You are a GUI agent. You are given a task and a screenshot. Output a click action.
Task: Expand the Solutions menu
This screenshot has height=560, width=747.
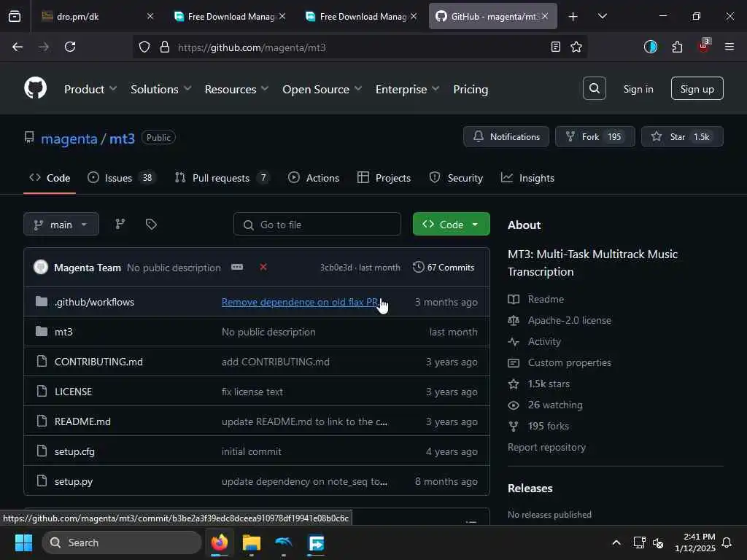(x=161, y=89)
